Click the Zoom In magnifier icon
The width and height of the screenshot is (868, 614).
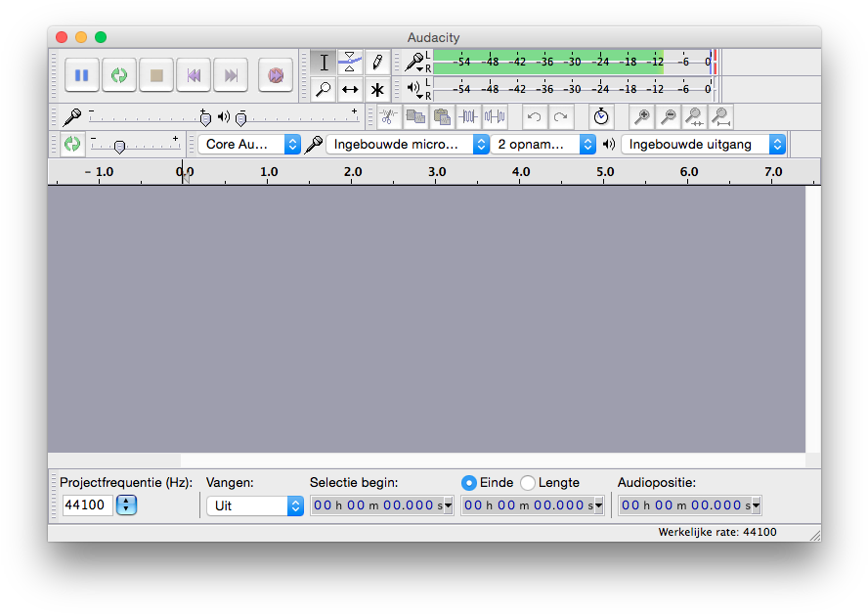(x=643, y=116)
